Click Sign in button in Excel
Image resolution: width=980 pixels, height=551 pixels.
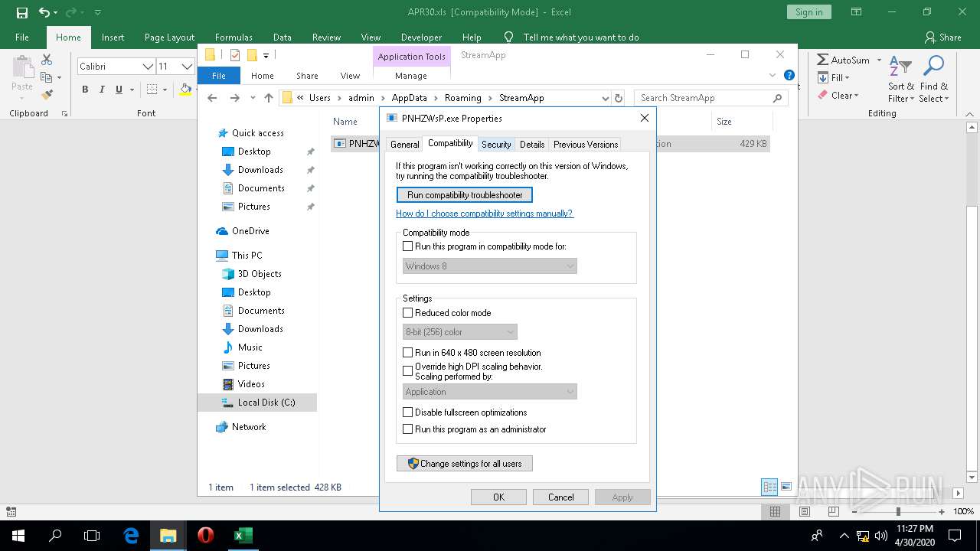[808, 12]
